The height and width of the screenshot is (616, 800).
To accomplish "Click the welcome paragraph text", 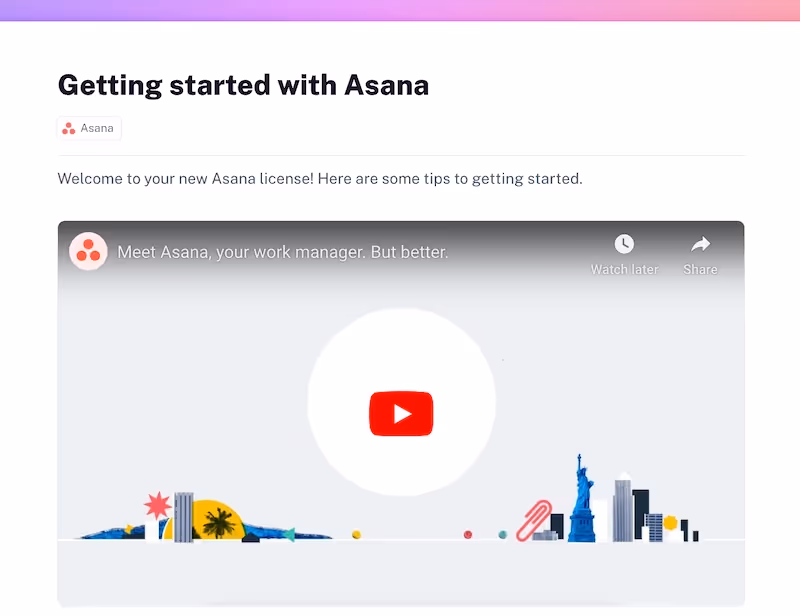I will coord(320,179).
